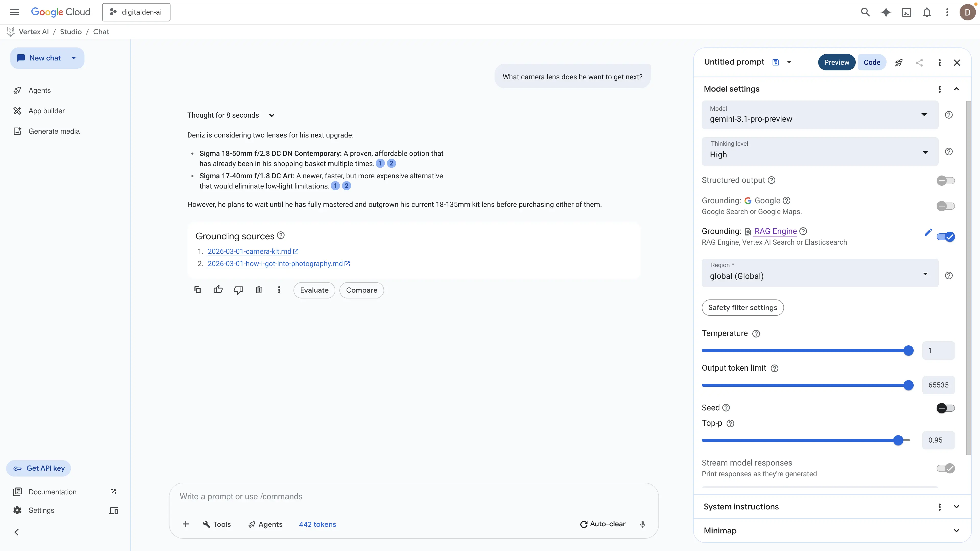
Task: Open the 2026-03-01-camera-kit.md source link
Action: click(249, 251)
